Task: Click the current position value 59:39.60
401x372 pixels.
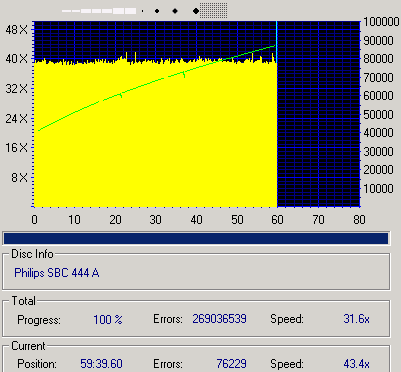Action: (x=101, y=364)
